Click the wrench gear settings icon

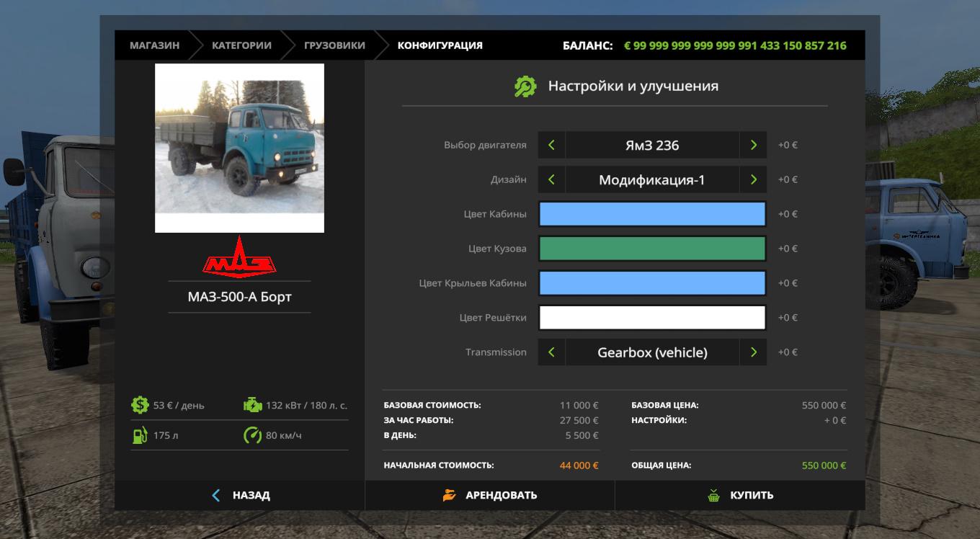coord(525,86)
